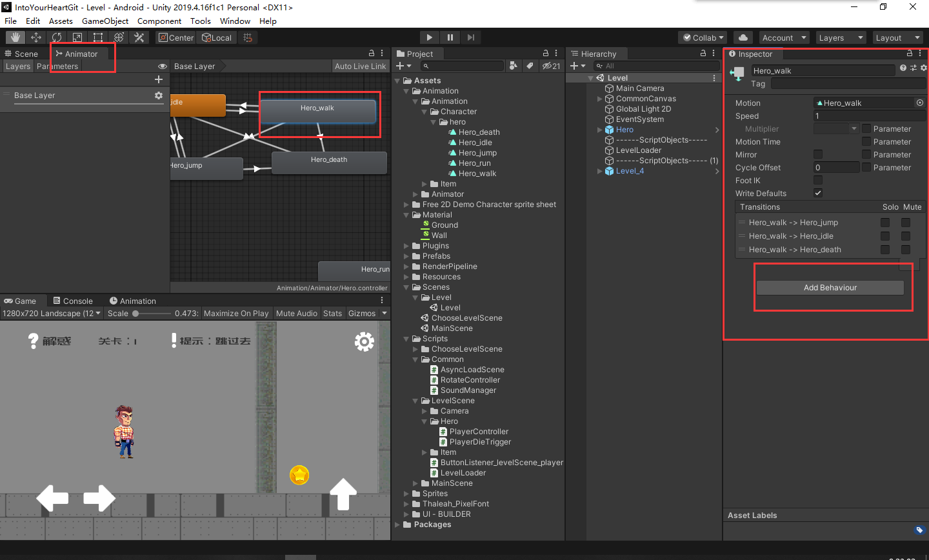Toggle Write Defaults checkbox
The height and width of the screenshot is (560, 929).
818,193
